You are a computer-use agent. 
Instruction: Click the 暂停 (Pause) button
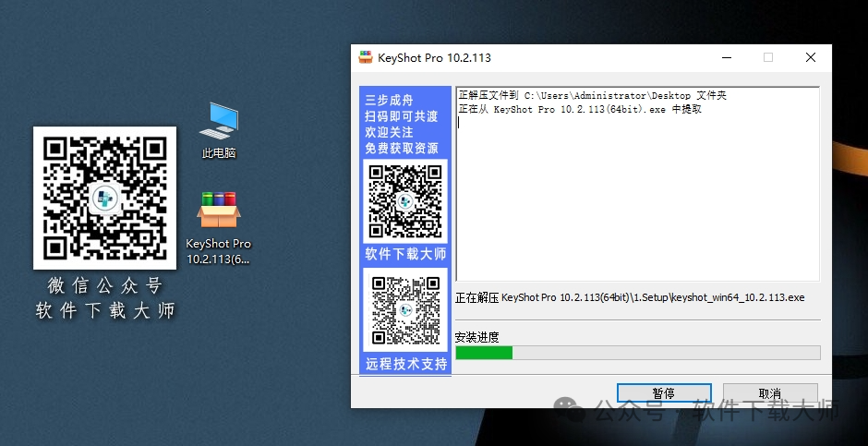tap(664, 393)
